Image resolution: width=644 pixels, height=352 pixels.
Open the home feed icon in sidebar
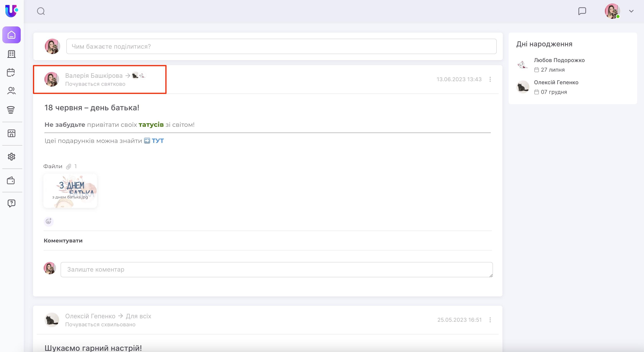[12, 35]
